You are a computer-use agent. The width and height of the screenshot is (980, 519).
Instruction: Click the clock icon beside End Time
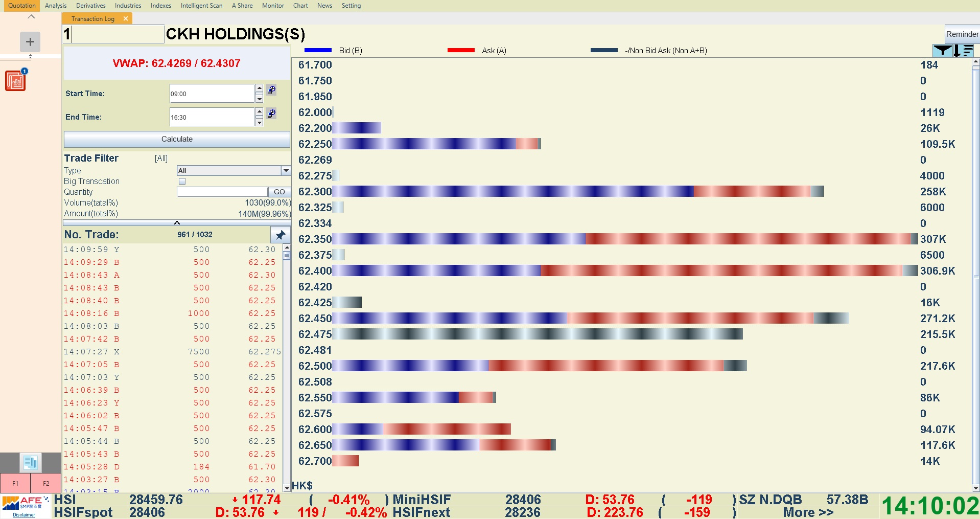(271, 114)
